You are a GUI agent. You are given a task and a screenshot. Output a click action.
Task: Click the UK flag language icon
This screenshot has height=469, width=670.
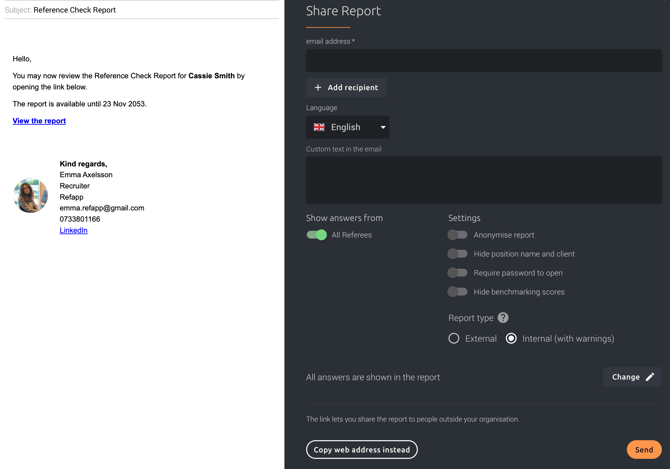pyautogui.click(x=319, y=127)
